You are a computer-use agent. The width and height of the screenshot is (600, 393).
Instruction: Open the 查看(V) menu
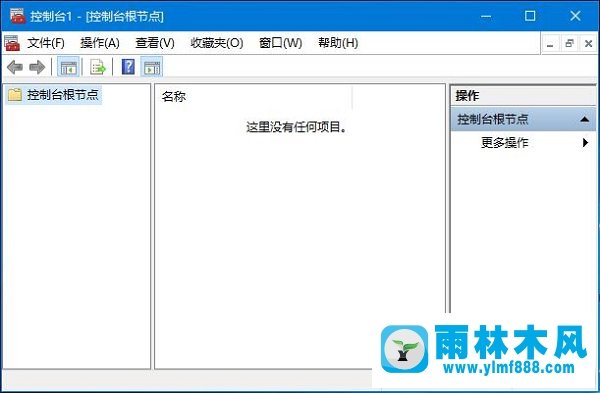(155, 43)
